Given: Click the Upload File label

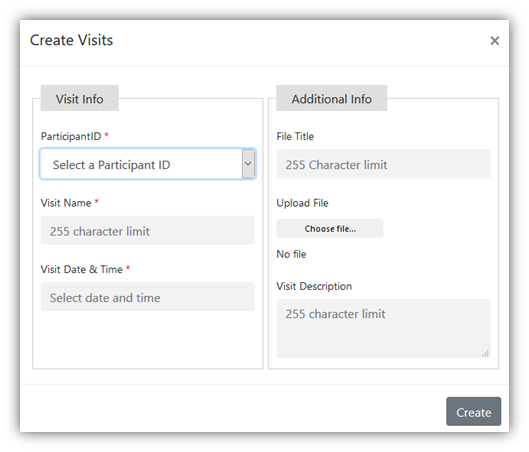Looking at the screenshot, I should (302, 203).
